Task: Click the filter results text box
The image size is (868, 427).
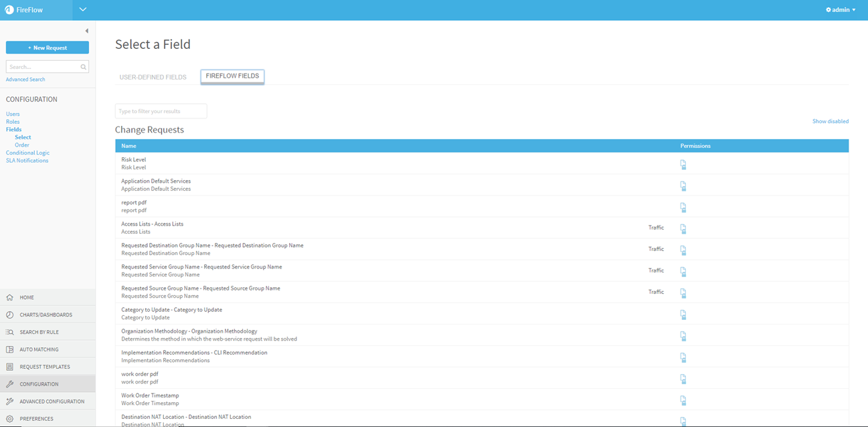Action: [x=161, y=111]
